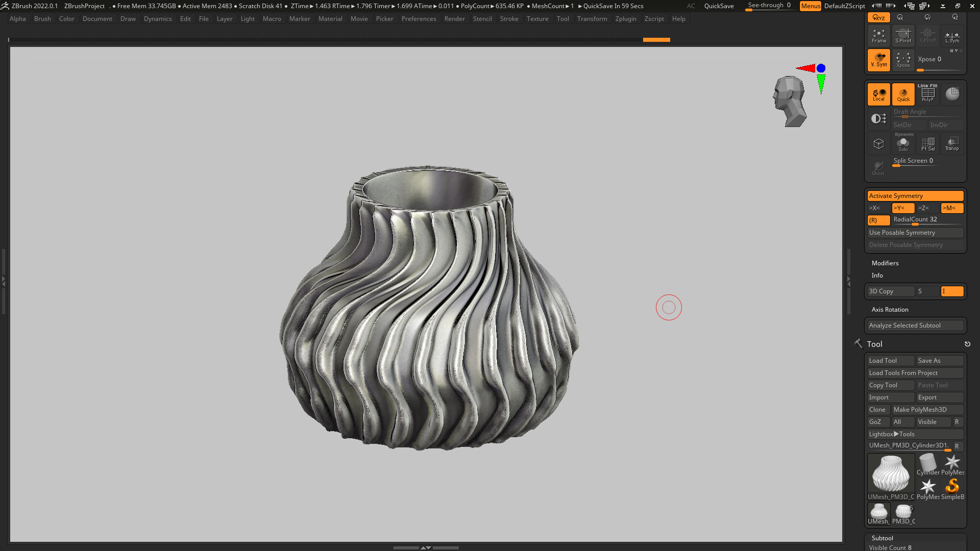Select the Cylinder3D tool thumbnail
The height and width of the screenshot is (551, 980).
(927, 465)
